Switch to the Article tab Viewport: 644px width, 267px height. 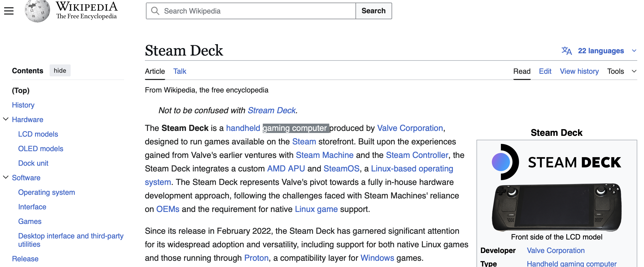[155, 71]
